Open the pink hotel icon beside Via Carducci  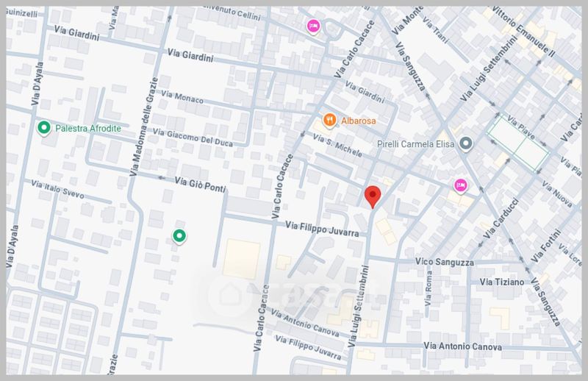461,185
